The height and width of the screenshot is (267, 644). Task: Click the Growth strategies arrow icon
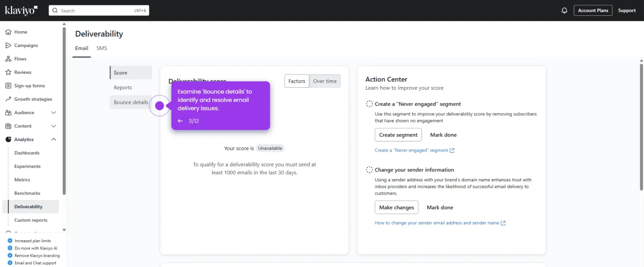[x=8, y=99]
